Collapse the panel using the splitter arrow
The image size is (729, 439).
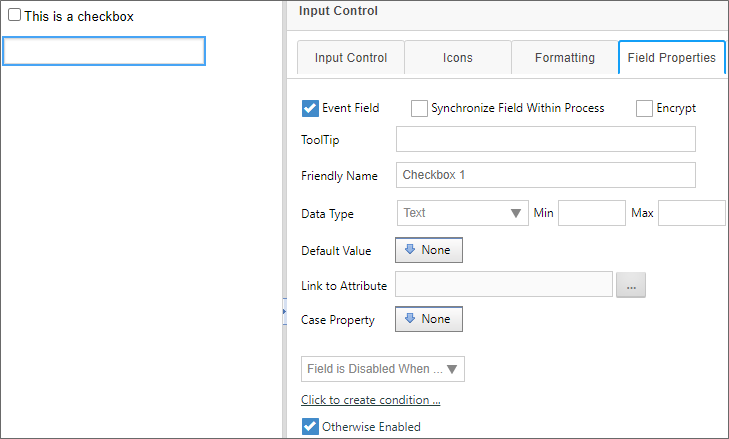coord(285,311)
